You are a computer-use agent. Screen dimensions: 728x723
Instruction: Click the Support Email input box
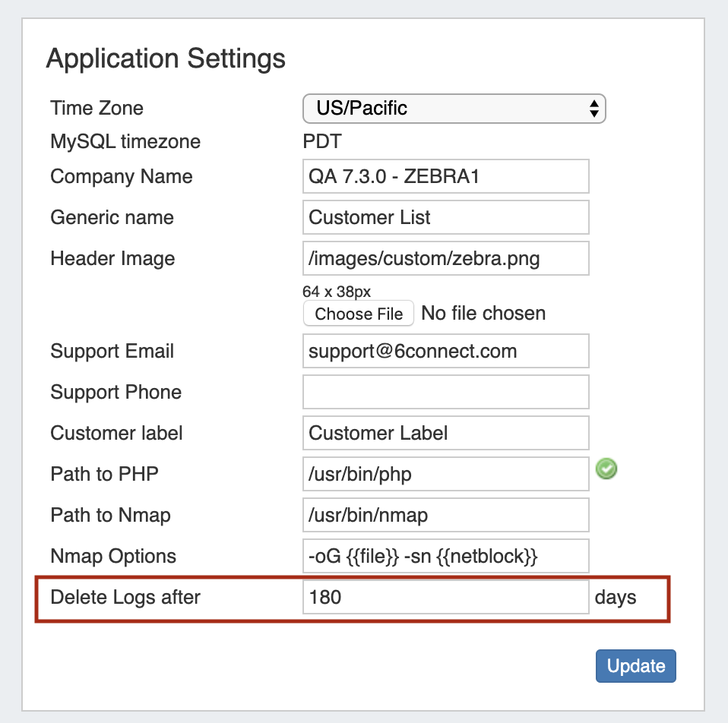445,352
